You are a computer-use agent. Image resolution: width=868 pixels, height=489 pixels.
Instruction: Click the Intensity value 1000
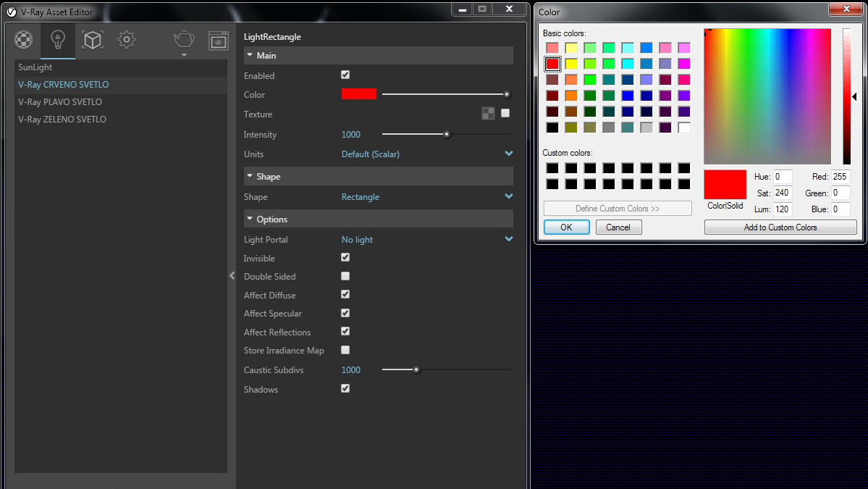click(351, 135)
